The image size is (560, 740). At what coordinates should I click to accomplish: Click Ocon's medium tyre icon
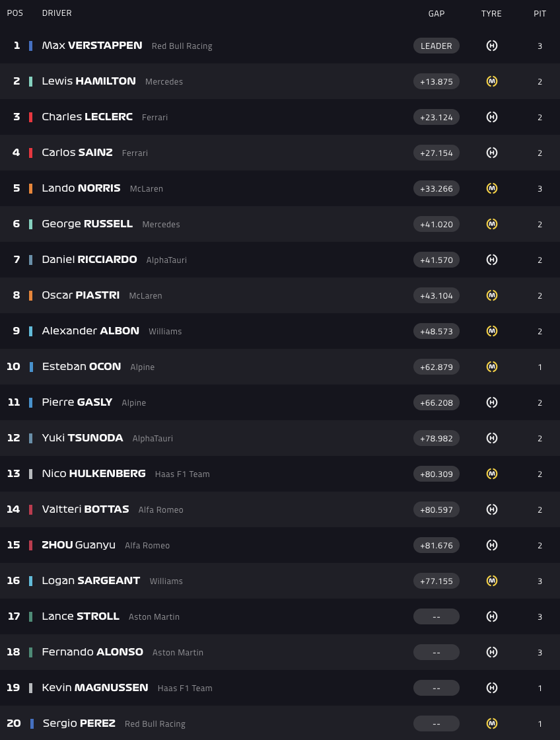point(491,367)
